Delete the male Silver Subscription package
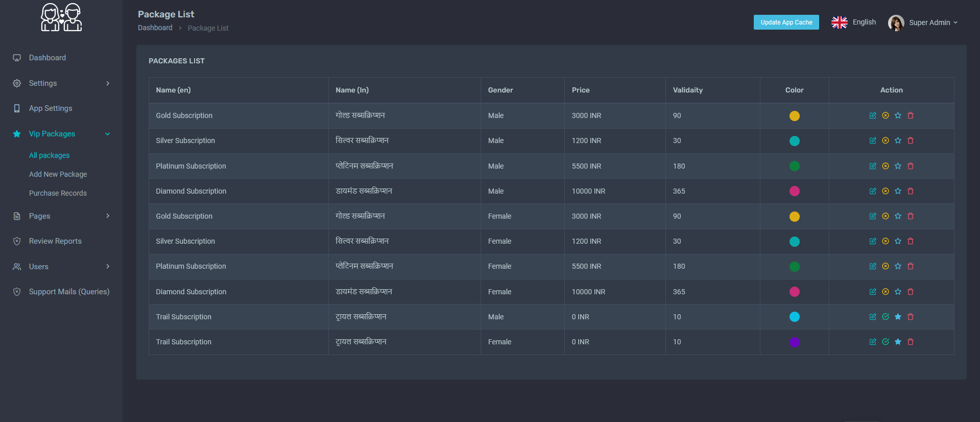Viewport: 980px width, 422px height. click(x=911, y=140)
